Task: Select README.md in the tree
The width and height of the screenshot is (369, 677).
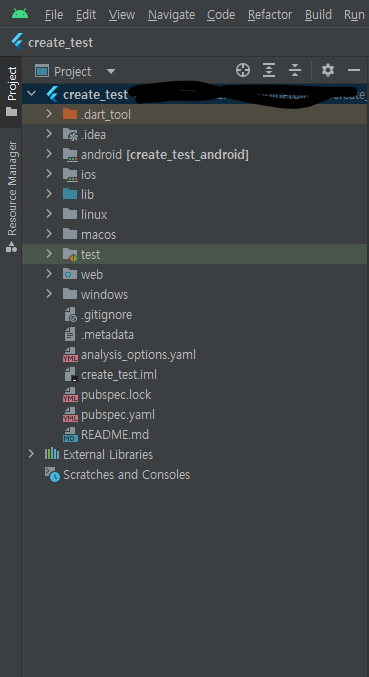Action: (x=115, y=434)
